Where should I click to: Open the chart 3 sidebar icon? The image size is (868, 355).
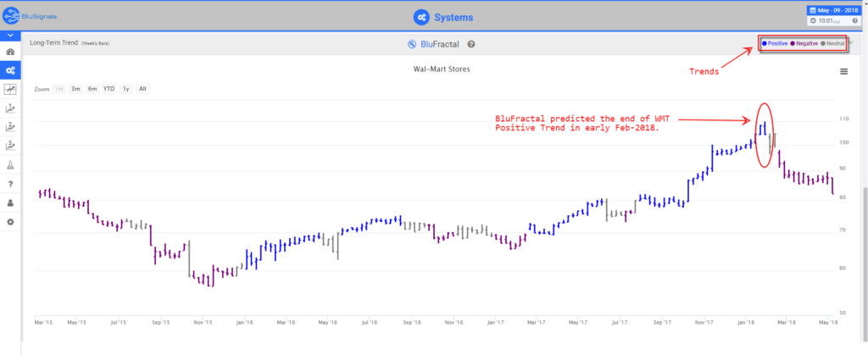[10, 146]
